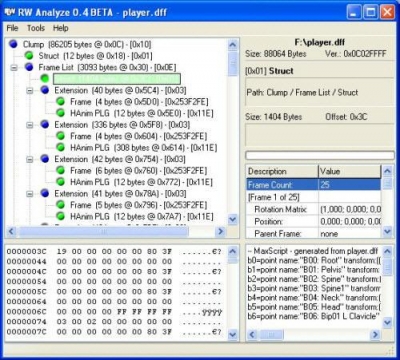400x360 pixels.
Task: Click green icon of Frame 6 bytes
Action: [x=60, y=170]
